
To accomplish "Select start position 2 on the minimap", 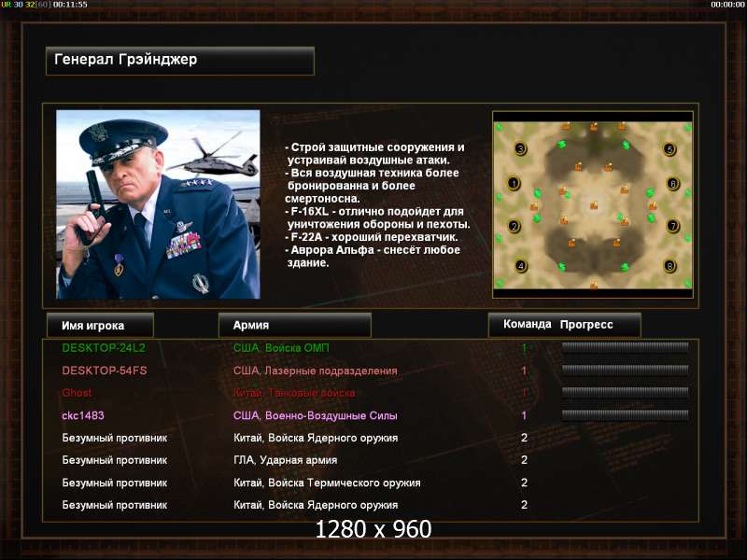I will tap(514, 226).
